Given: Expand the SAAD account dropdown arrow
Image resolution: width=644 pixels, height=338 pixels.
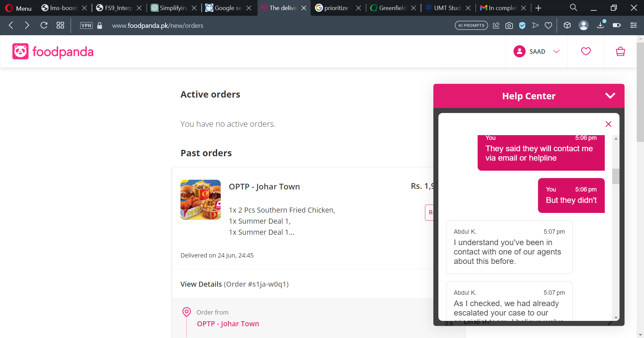Looking at the screenshot, I should [x=556, y=51].
